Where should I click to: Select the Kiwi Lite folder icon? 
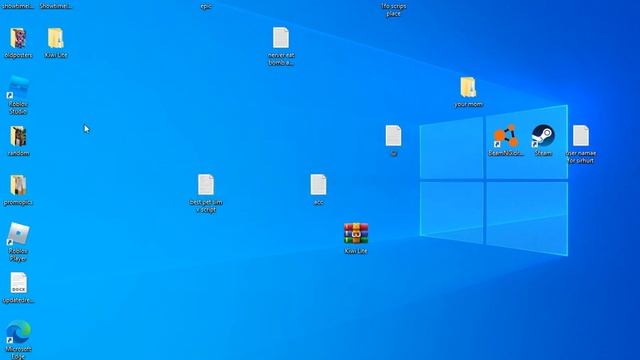coord(56,38)
